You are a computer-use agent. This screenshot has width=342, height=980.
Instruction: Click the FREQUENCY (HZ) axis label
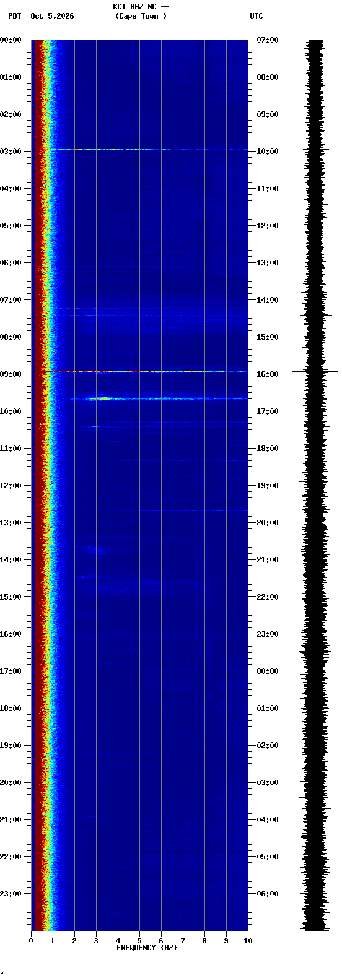(x=147, y=948)
